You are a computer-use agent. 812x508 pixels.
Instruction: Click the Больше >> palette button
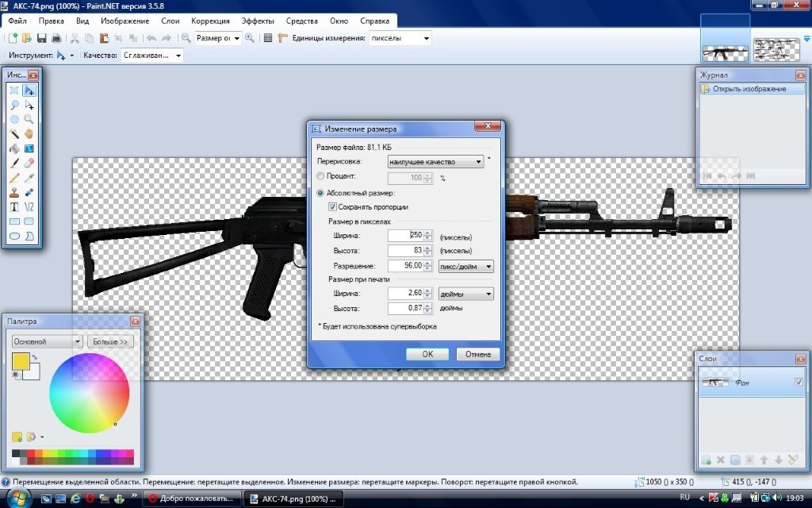point(110,341)
